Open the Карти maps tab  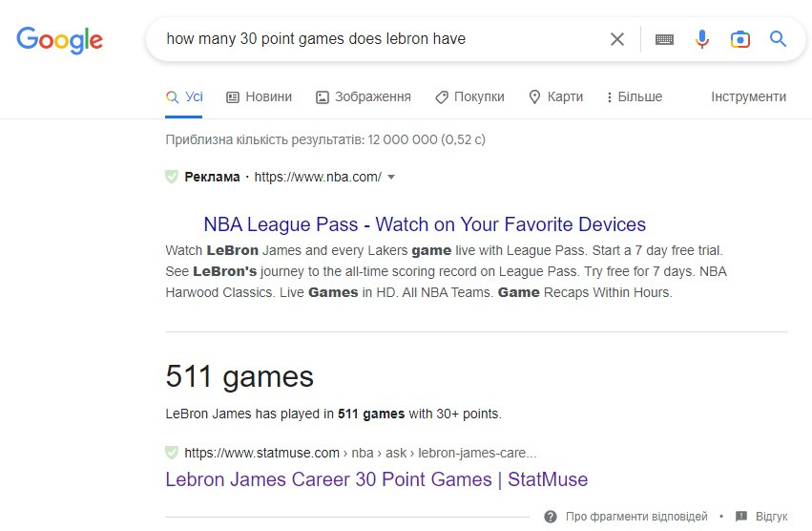click(555, 96)
